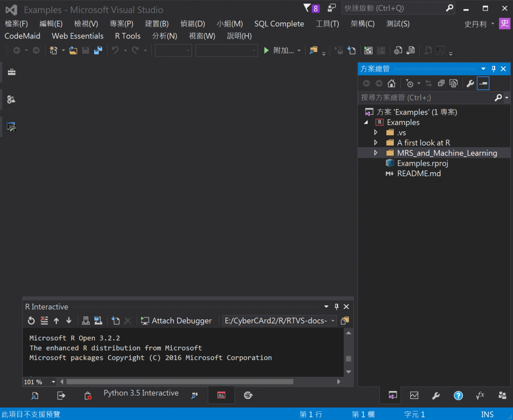Click the 第 1 行 line indicator
Image resolution: width=513 pixels, height=420 pixels.
(311, 414)
